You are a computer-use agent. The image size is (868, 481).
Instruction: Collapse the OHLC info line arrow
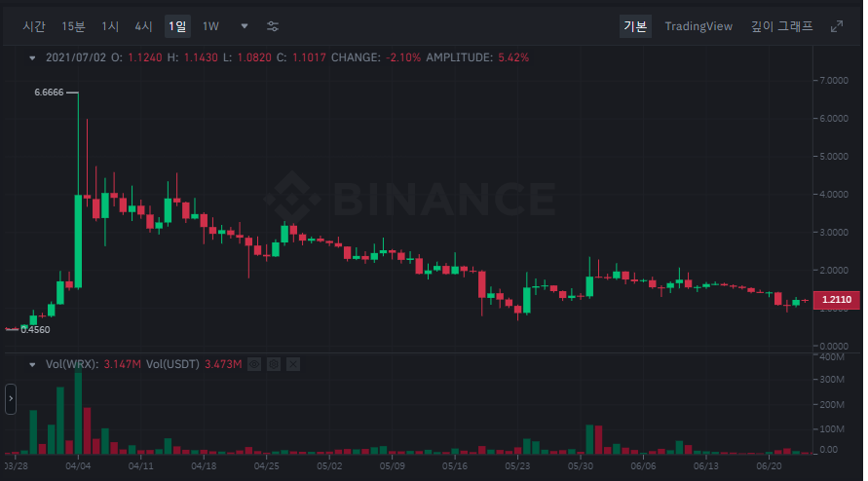pyautogui.click(x=32, y=57)
